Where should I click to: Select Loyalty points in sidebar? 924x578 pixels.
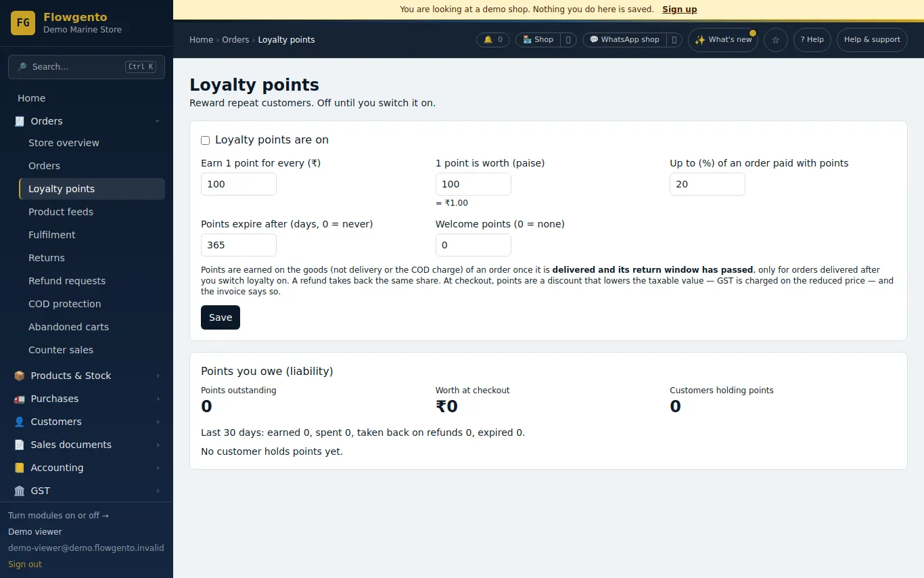(92, 189)
